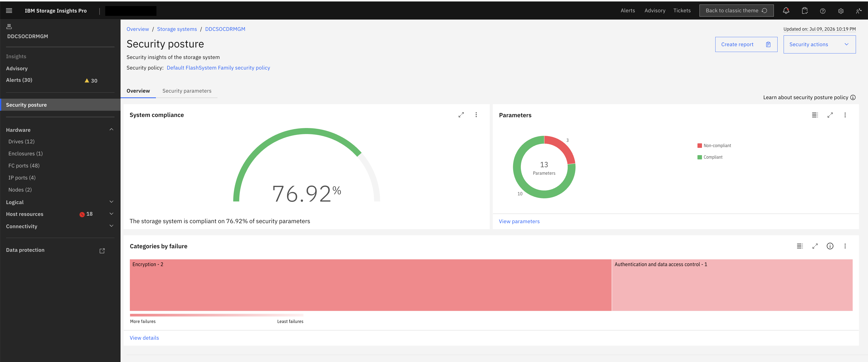Click the Authentication and data access control block
The width and height of the screenshot is (868, 362).
tap(732, 285)
